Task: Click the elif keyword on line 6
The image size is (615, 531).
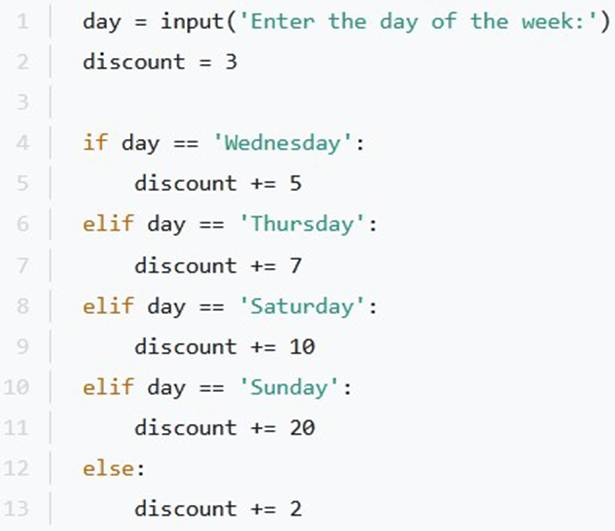Action: coord(108,224)
